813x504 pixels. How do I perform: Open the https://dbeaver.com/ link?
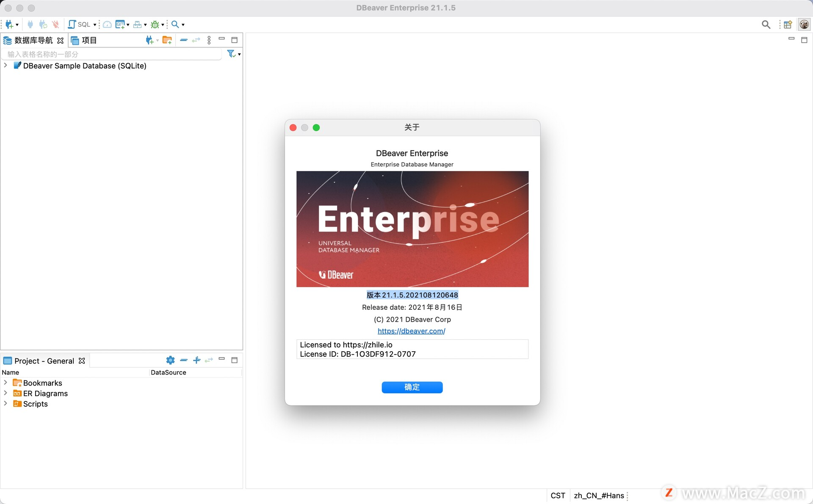(411, 331)
